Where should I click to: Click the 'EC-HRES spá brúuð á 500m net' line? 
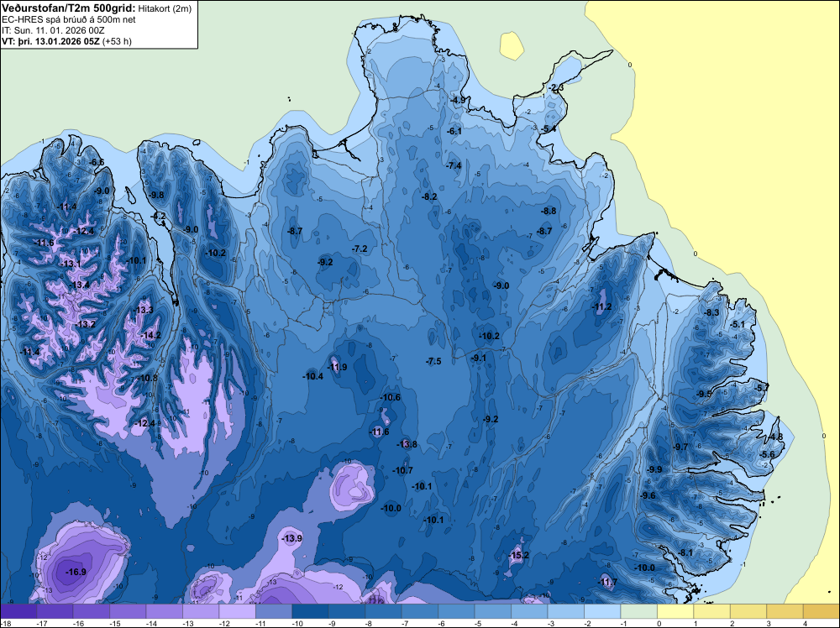(x=69, y=19)
